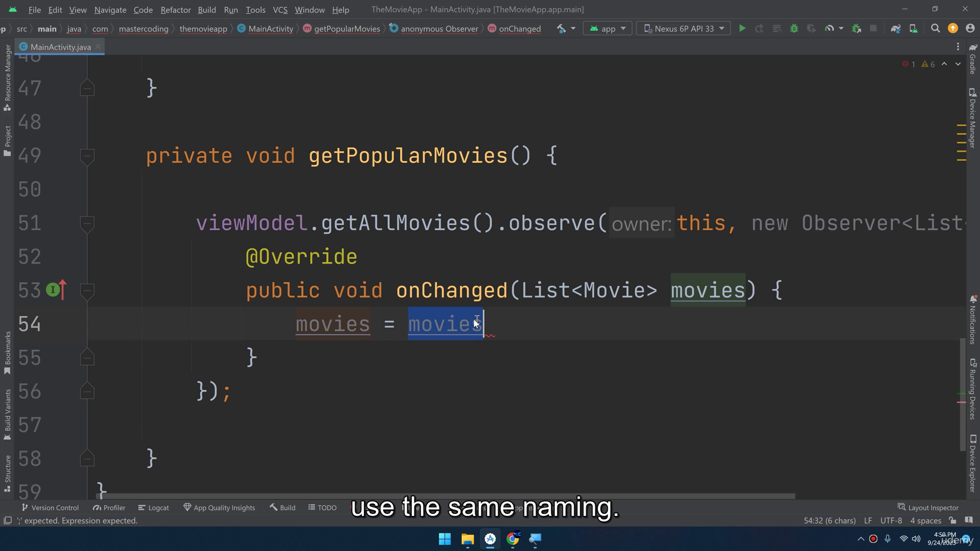
Task: Open app run configuration dropdown
Action: tap(607, 29)
